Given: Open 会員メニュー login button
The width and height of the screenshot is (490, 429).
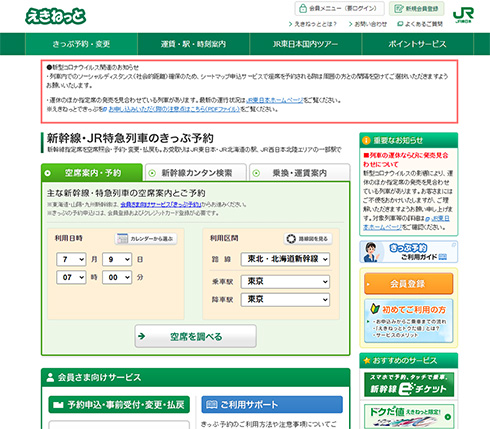Looking at the screenshot, I should 339,8.
